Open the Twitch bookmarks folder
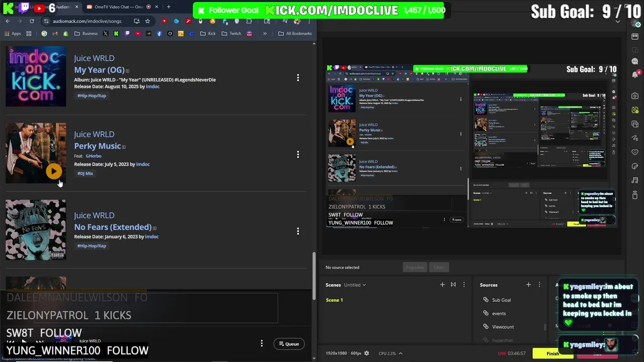 231,34
